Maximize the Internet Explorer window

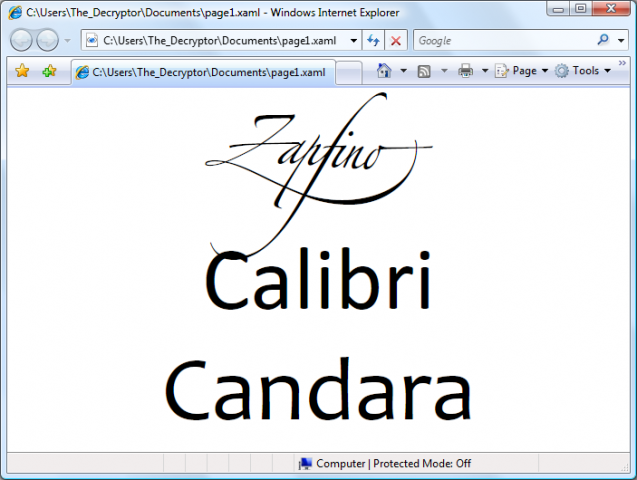pos(581,9)
